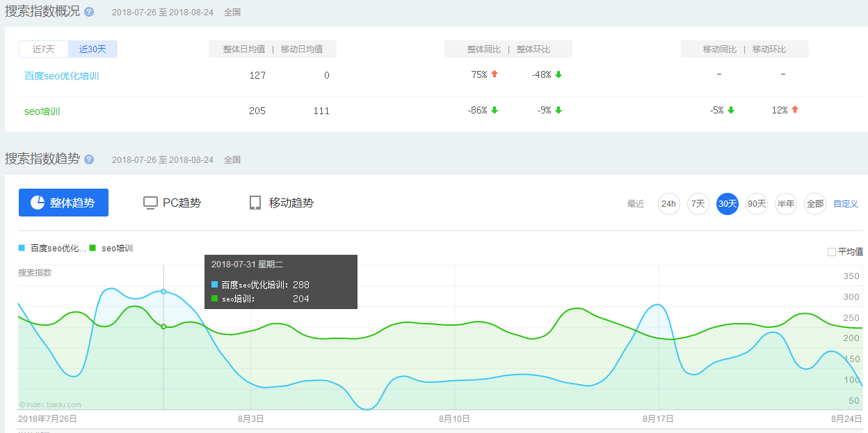The height and width of the screenshot is (433, 868).
Task: Click the 8月17日 axis label
Action: pyautogui.click(x=658, y=418)
